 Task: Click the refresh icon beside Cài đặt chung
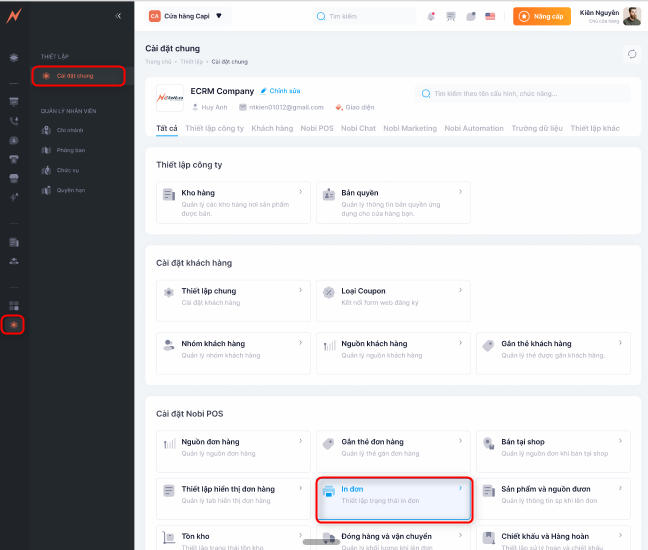631,54
